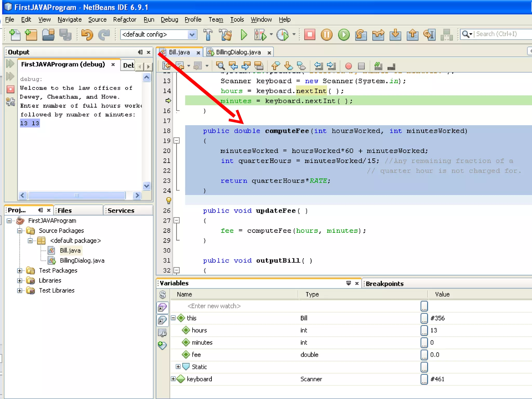Click the Enter new watch field
The height and width of the screenshot is (399, 532).
click(214, 306)
